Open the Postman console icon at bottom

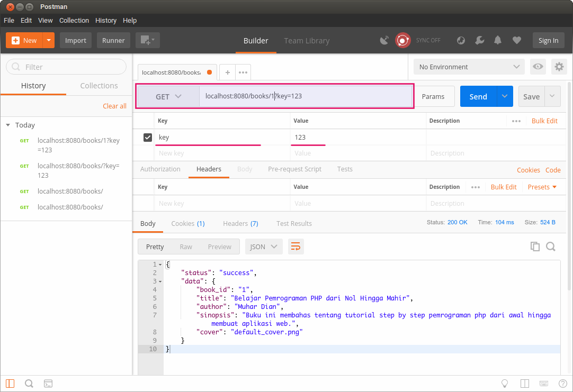[48, 384]
